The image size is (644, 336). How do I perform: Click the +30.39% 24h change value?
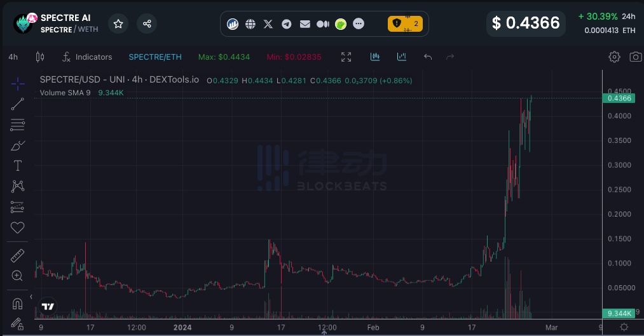(x=598, y=17)
